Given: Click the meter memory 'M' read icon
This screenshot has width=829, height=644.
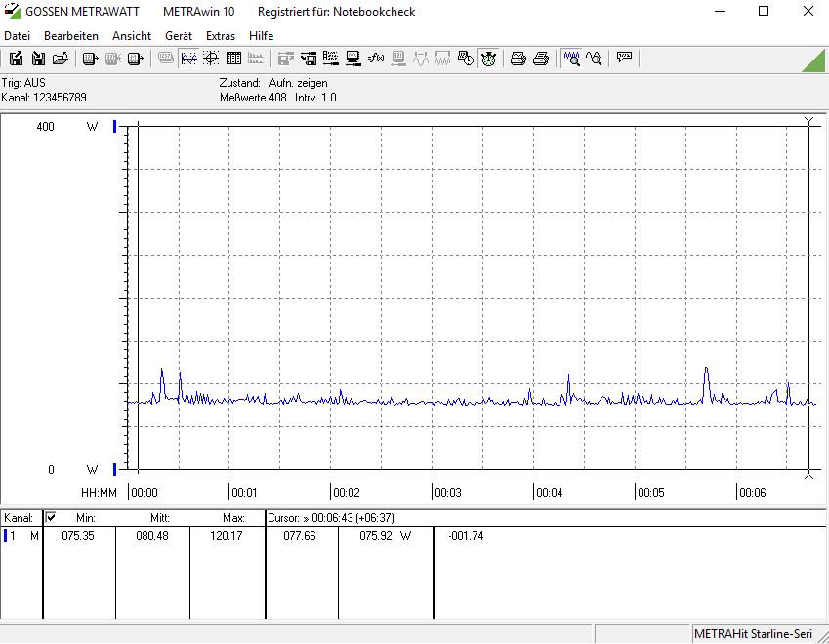Looking at the screenshot, I should pyautogui.click(x=136, y=59).
